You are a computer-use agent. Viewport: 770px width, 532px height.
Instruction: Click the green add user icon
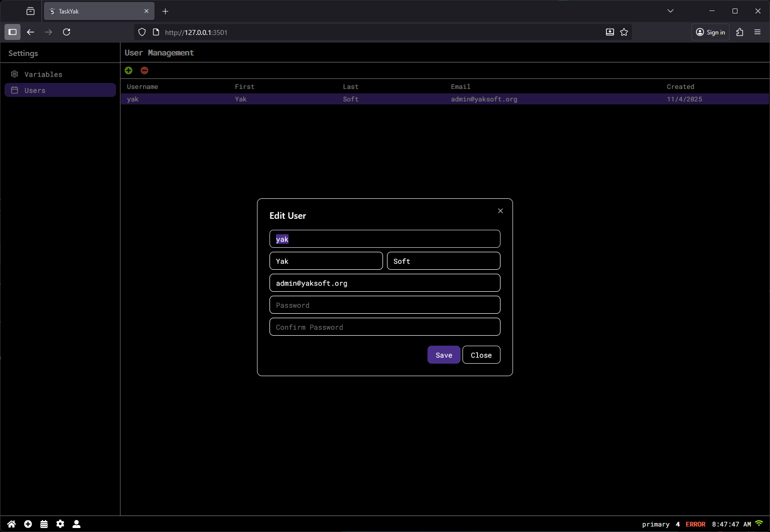(x=128, y=70)
